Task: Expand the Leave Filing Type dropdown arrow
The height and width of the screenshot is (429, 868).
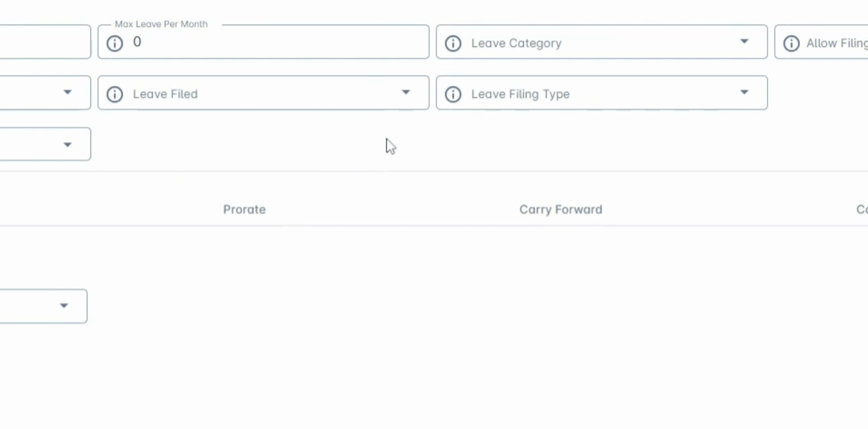Action: (x=744, y=93)
